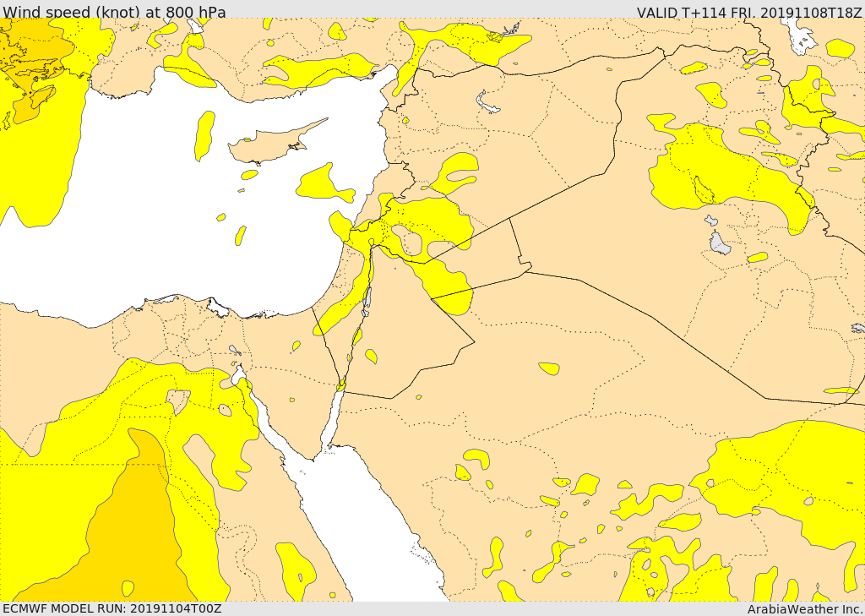Click the 'Wind speed (knot) at 800 hPa' title

click(114, 11)
